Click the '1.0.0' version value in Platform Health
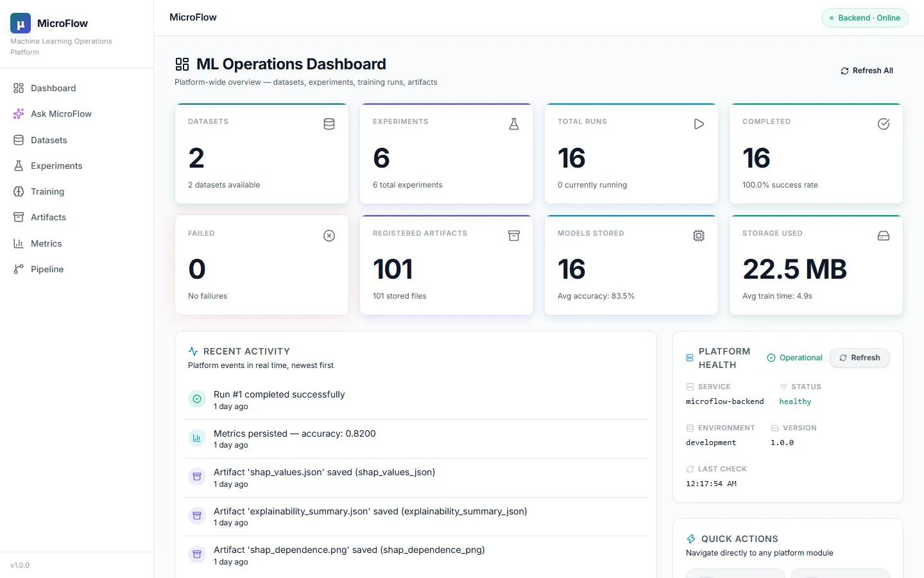 point(782,442)
